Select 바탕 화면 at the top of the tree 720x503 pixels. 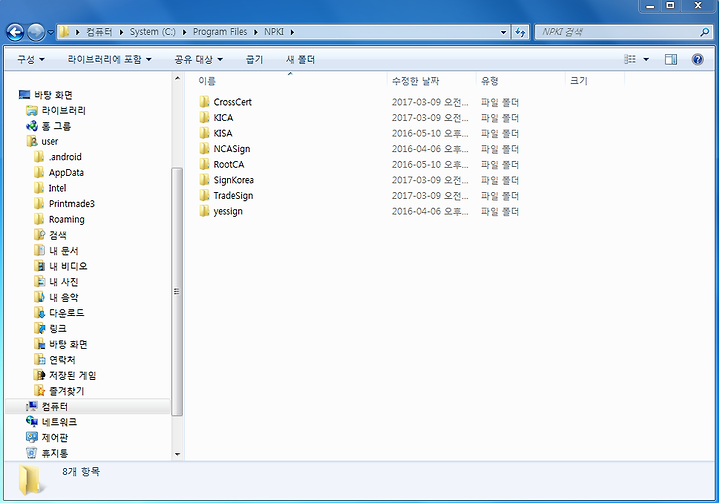point(53,95)
